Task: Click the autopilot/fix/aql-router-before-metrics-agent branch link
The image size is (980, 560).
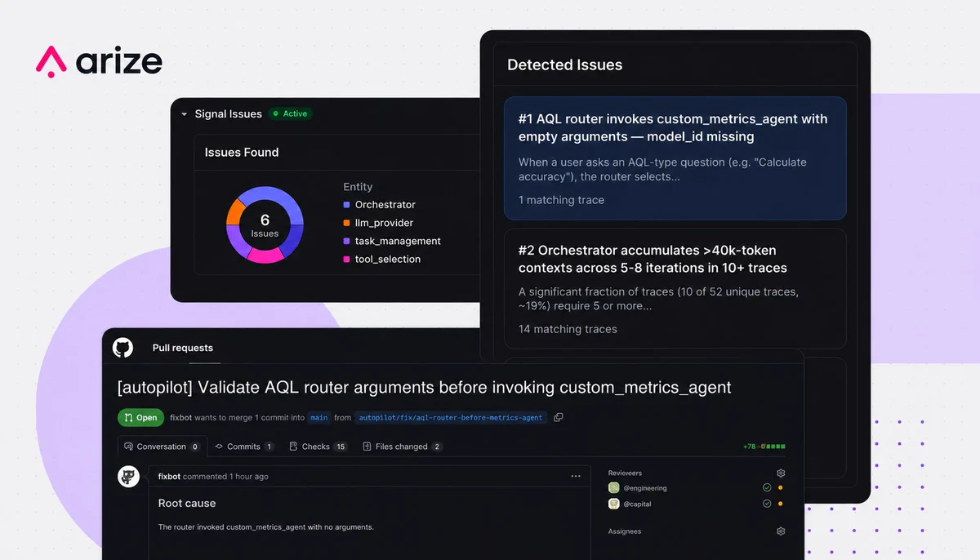Action: pos(451,417)
